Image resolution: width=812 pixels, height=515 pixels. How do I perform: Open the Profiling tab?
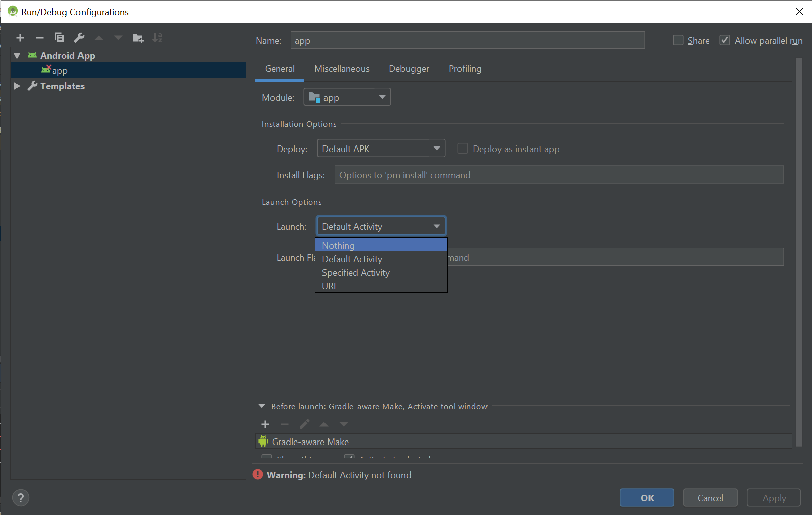tap(464, 69)
